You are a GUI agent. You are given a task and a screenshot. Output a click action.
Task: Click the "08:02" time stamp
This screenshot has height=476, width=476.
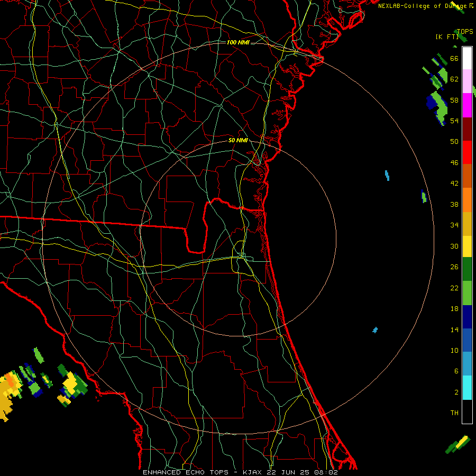point(326,472)
